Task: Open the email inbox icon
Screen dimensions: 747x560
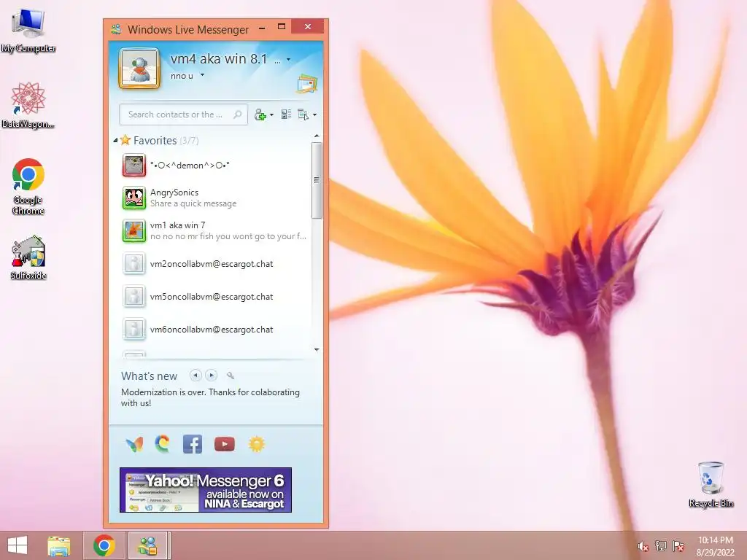Action: pos(307,83)
